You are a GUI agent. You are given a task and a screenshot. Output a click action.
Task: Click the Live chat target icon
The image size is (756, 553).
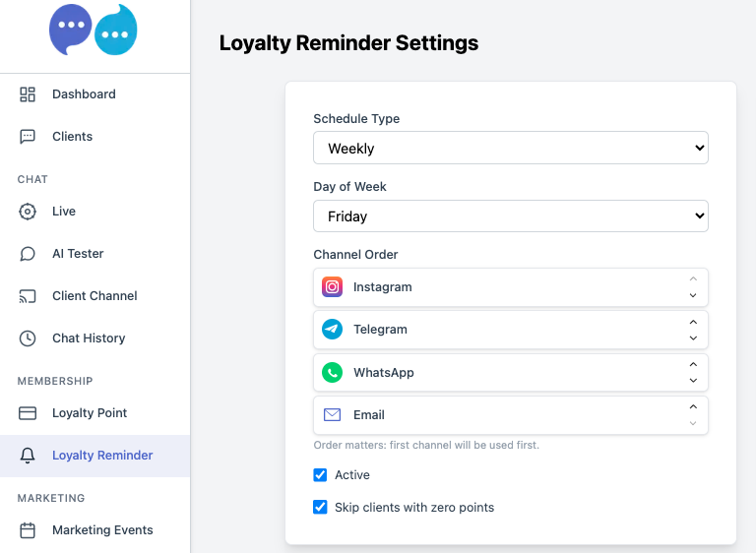(28, 212)
